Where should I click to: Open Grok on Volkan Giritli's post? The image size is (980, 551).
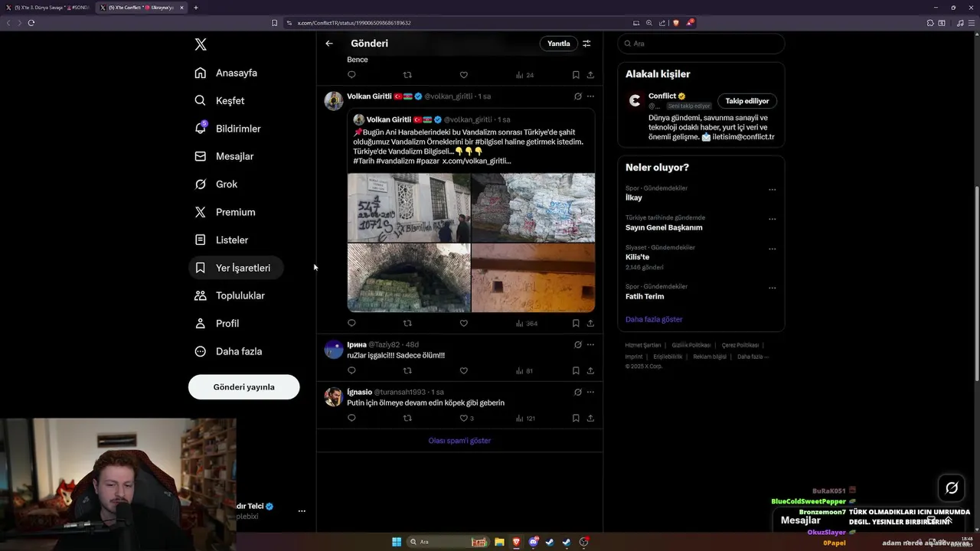[x=577, y=96]
